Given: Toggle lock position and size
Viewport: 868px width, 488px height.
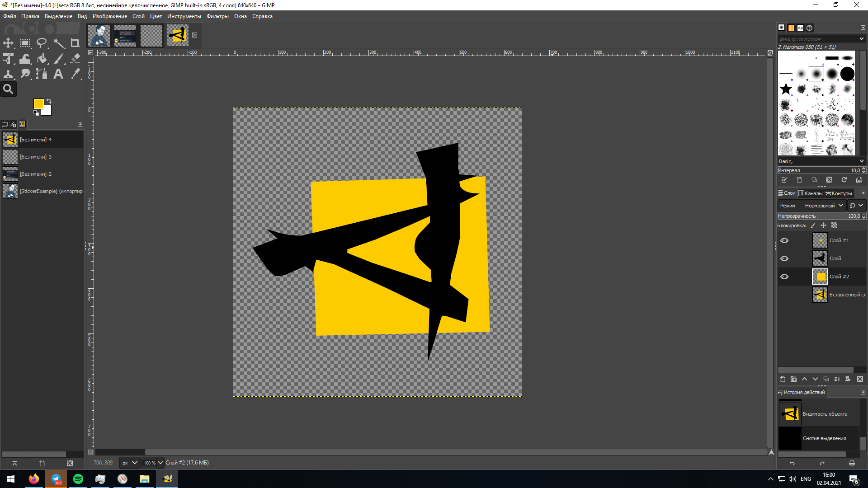Looking at the screenshot, I should point(823,225).
